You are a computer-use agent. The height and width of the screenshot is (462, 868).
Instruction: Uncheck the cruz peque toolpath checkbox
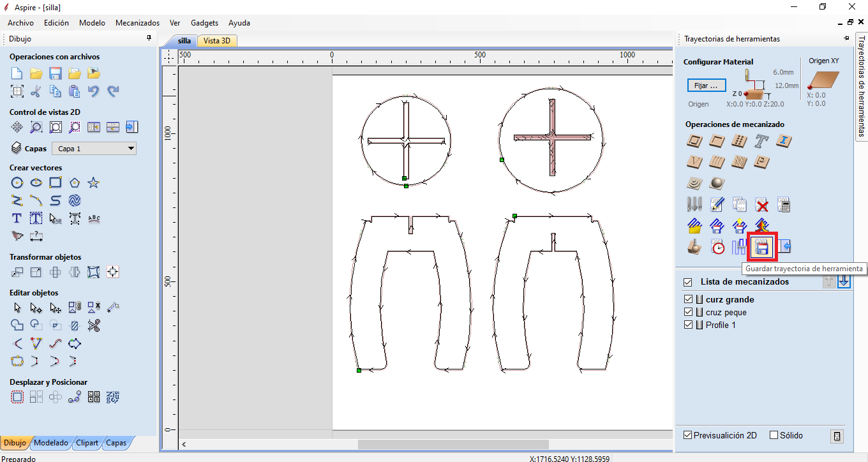point(688,312)
